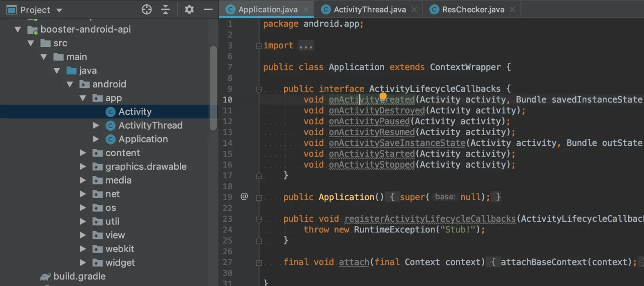Screen dimensions: 644x286
Task: Open Project panel settings gear
Action: pyautogui.click(x=189, y=9)
